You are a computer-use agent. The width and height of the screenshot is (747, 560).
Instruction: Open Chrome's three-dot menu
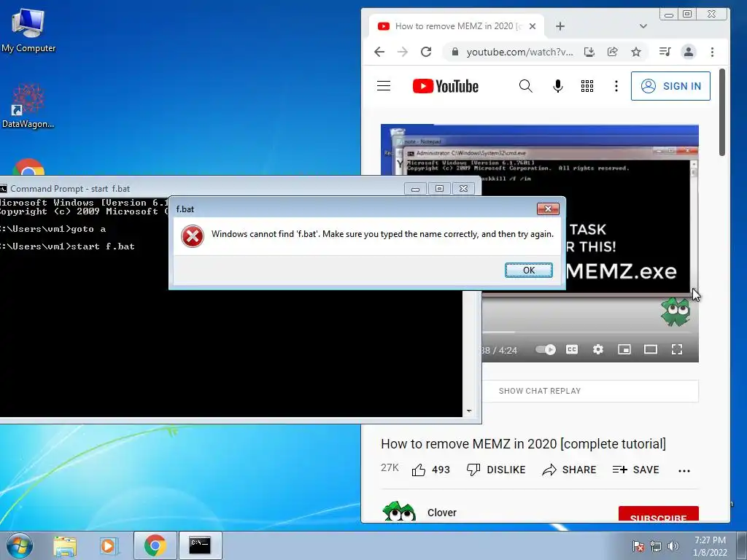click(x=712, y=52)
